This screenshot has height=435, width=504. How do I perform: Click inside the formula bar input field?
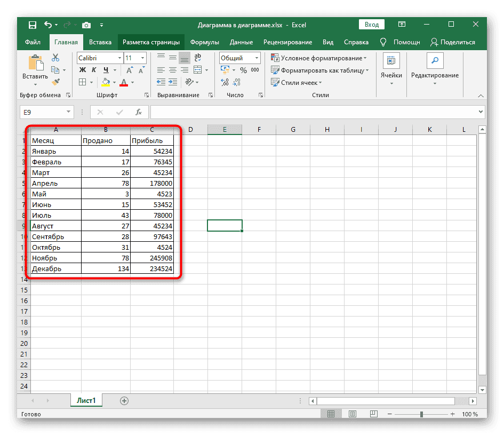tap(315, 112)
